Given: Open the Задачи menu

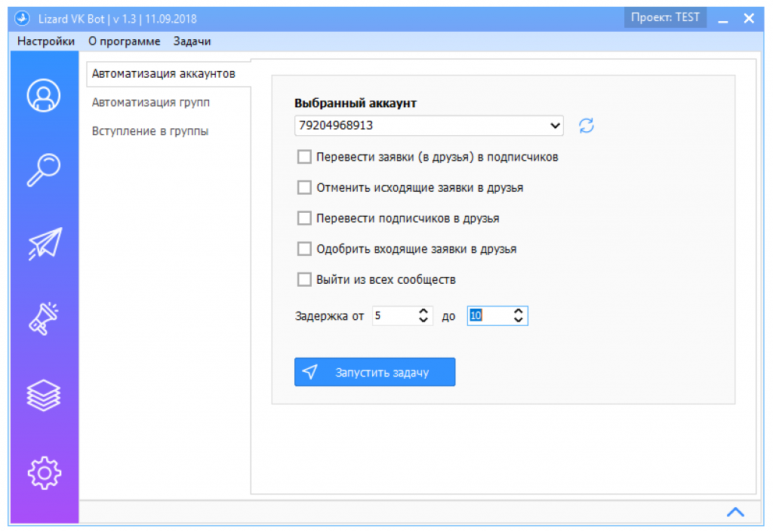Looking at the screenshot, I should [192, 42].
